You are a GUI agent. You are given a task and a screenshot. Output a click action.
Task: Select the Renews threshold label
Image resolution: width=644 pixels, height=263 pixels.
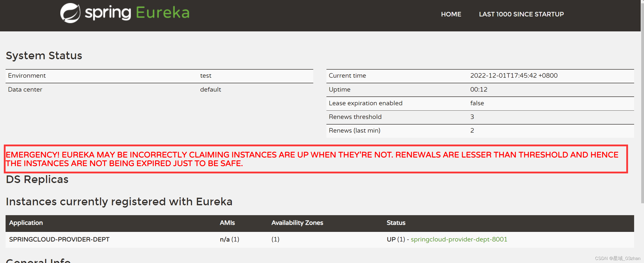(x=355, y=117)
